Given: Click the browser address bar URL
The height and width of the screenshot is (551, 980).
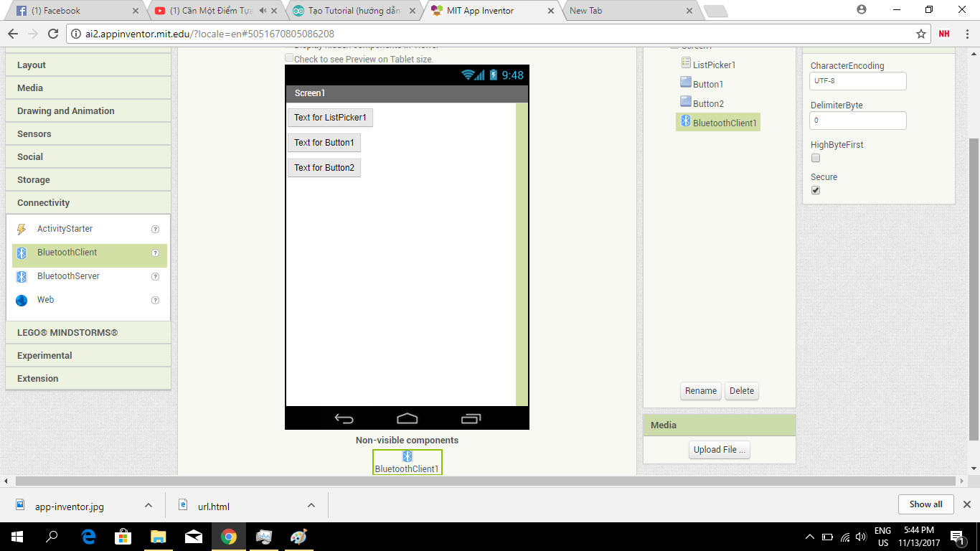Looking at the screenshot, I should click(x=212, y=34).
